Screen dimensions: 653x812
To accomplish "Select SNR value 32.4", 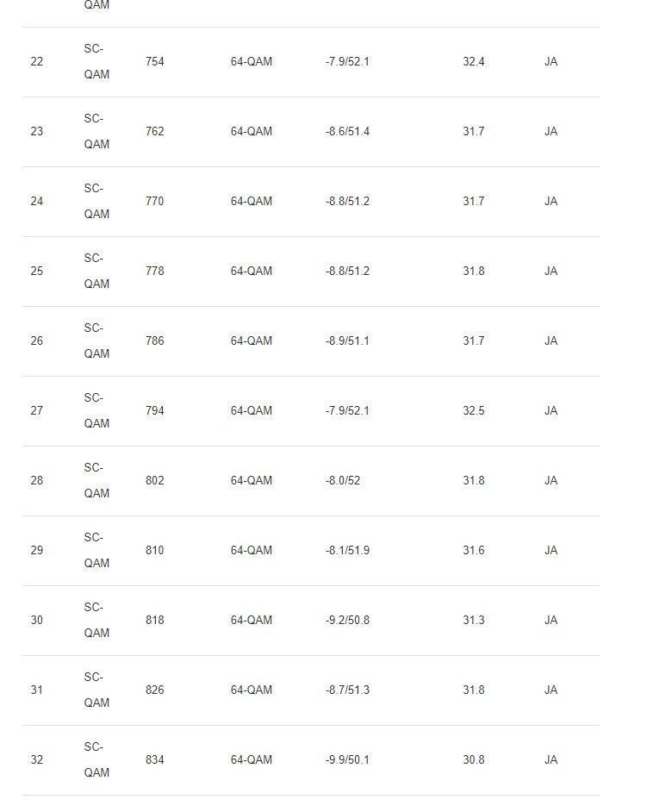I will point(474,61).
